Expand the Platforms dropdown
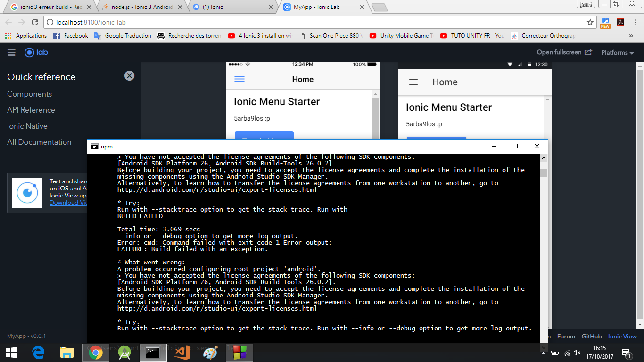The height and width of the screenshot is (362, 644). 617,53
